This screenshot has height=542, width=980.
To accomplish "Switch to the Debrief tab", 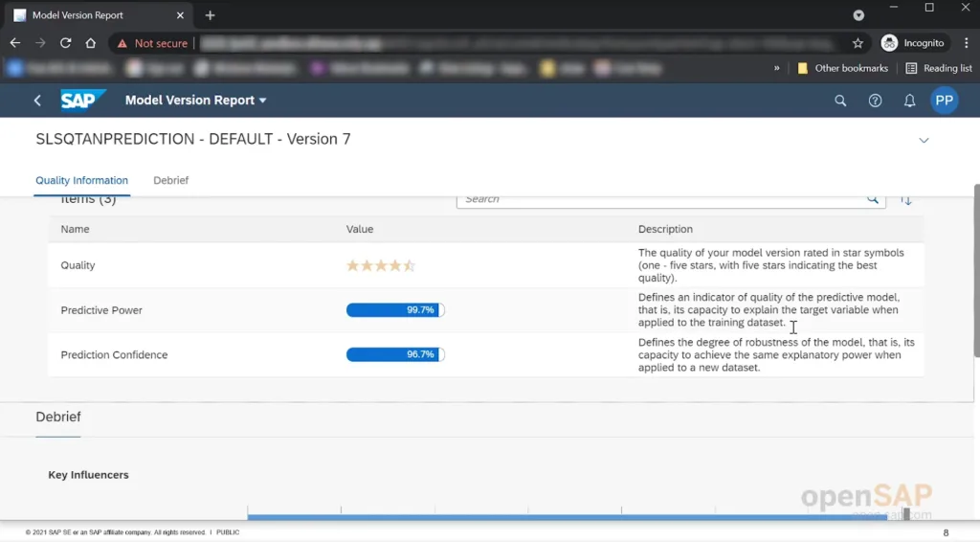I will click(x=170, y=180).
